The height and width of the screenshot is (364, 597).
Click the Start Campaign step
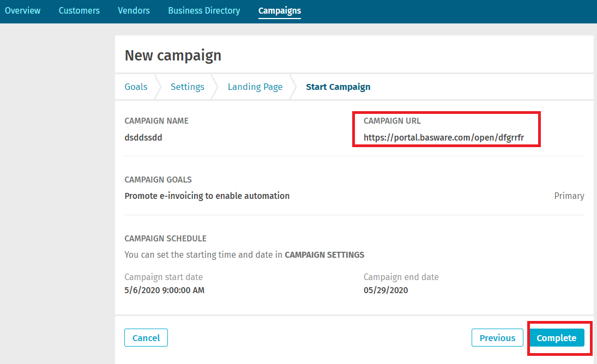[338, 87]
